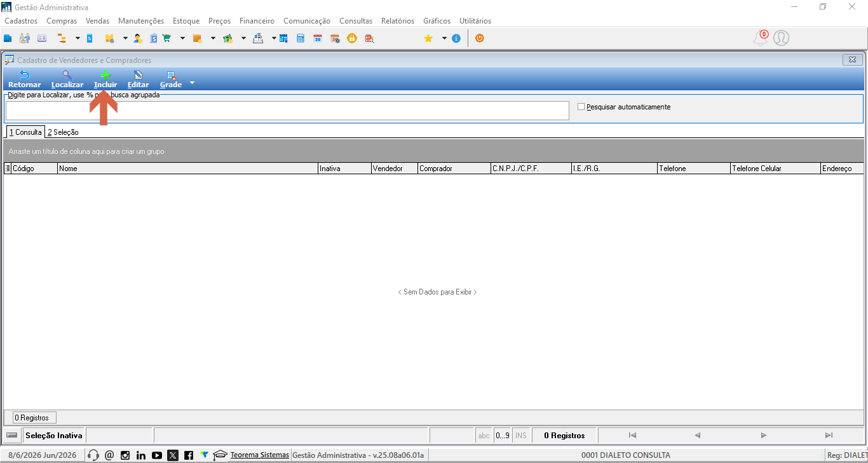The height and width of the screenshot is (463, 868).
Task: Open the Grade grid options
Action: 171,79
